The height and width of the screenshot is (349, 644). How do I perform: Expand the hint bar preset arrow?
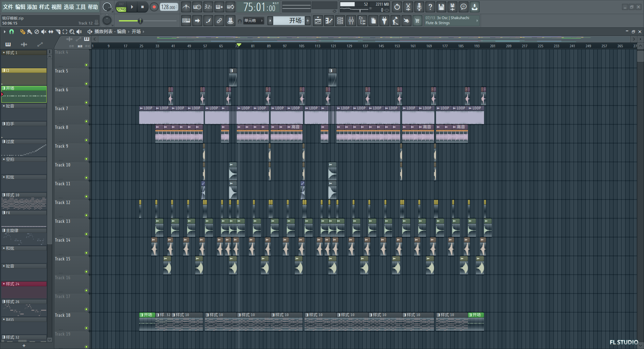pos(477,21)
